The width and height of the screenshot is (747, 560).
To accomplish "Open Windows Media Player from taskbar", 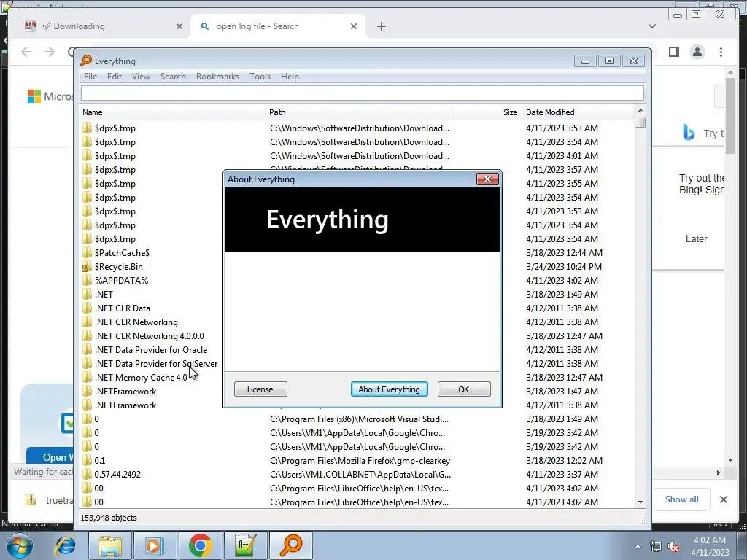I will 155,545.
